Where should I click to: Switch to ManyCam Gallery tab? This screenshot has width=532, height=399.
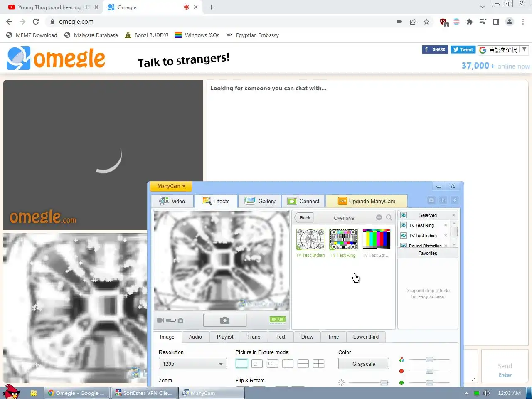(x=260, y=201)
